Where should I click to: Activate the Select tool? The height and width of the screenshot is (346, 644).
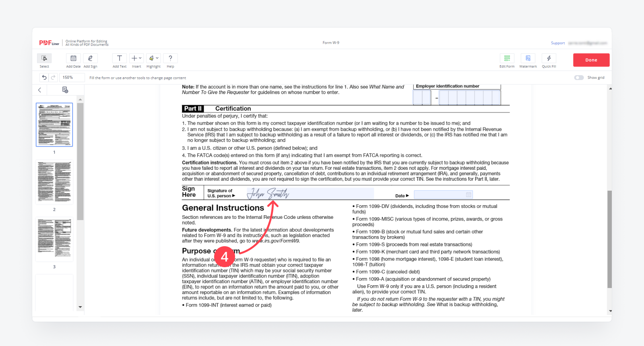(x=44, y=58)
